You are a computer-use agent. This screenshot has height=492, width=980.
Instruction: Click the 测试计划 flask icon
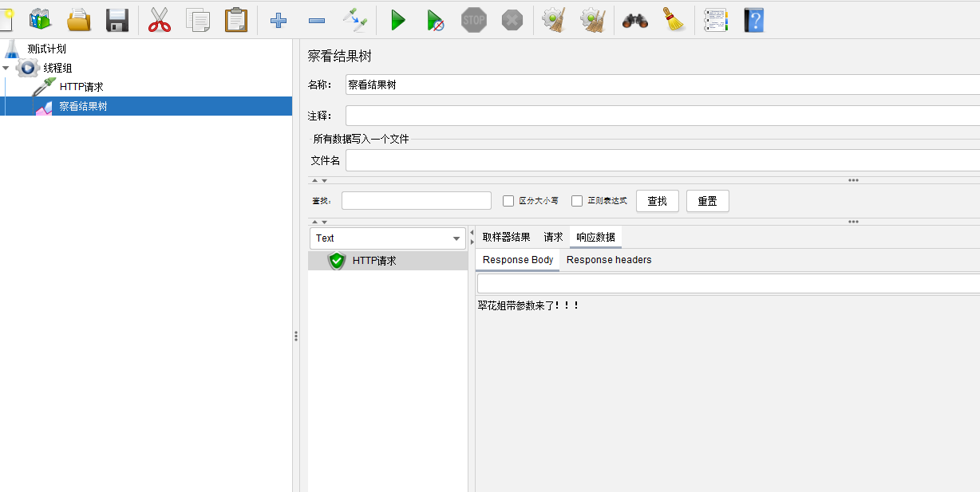[x=11, y=49]
